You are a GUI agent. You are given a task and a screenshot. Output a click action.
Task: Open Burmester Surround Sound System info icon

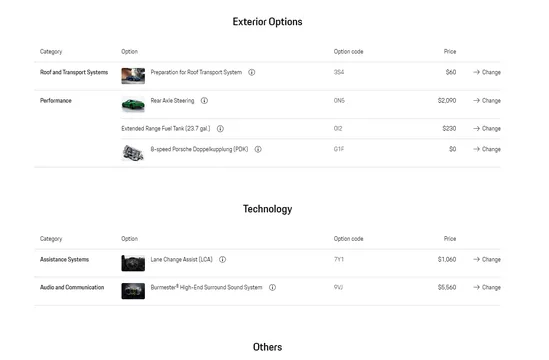(272, 288)
